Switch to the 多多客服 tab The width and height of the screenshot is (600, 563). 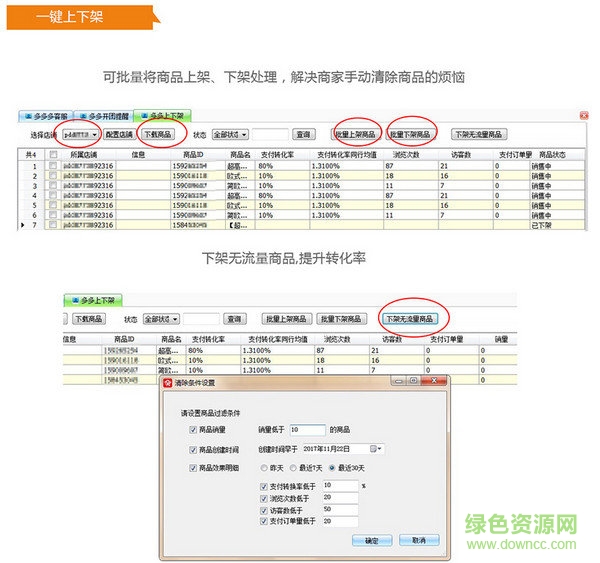tap(46, 116)
